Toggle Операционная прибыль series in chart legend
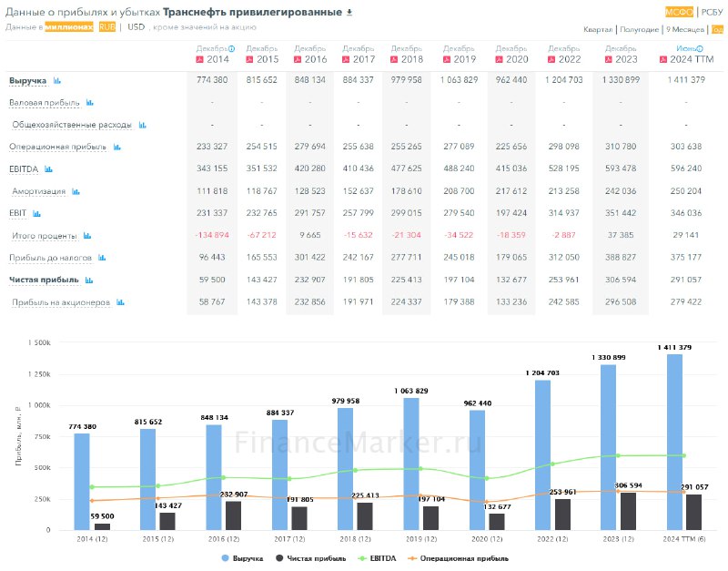Screen dimensions: 728x571 [458, 558]
